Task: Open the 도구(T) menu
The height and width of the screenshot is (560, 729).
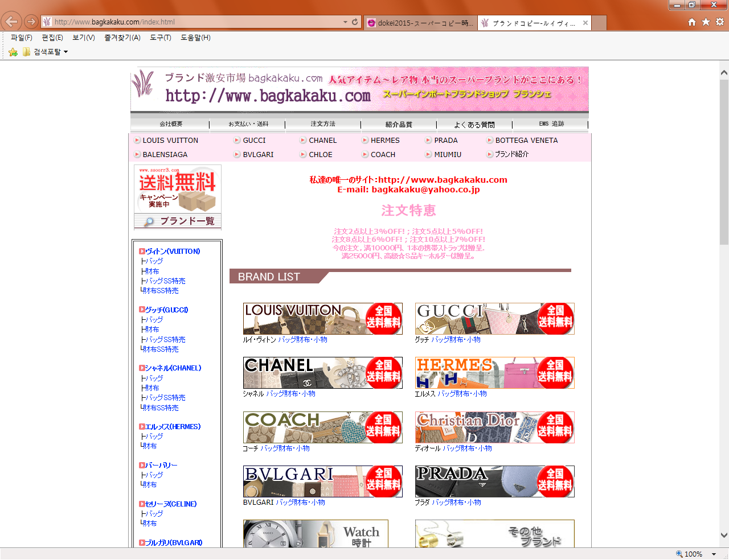Action: click(161, 38)
